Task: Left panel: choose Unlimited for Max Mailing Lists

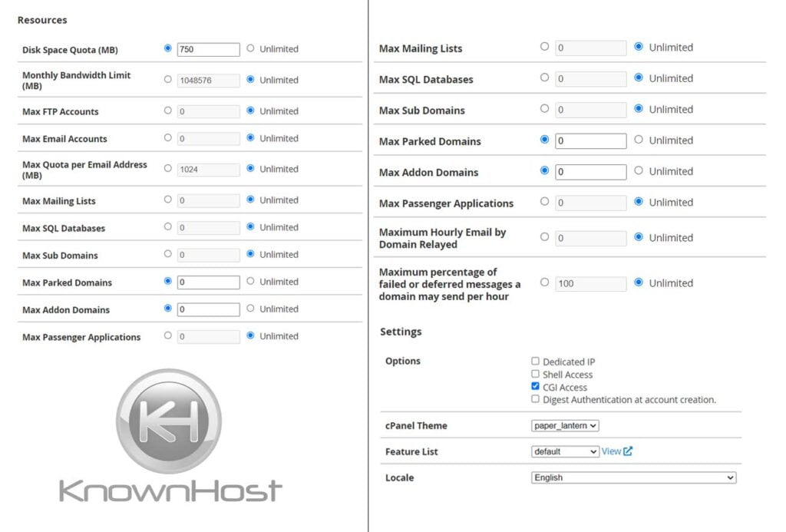Action: (x=251, y=200)
